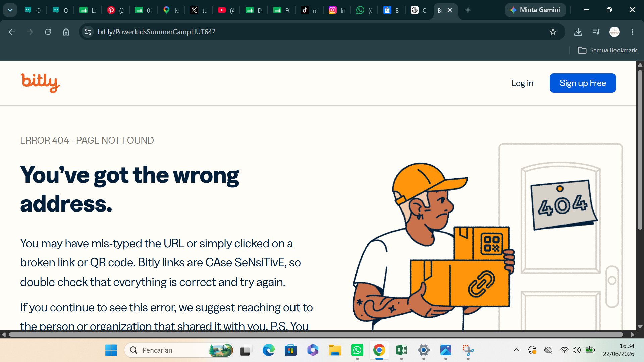Open a new tab
The height and width of the screenshot is (362, 644).
click(468, 10)
